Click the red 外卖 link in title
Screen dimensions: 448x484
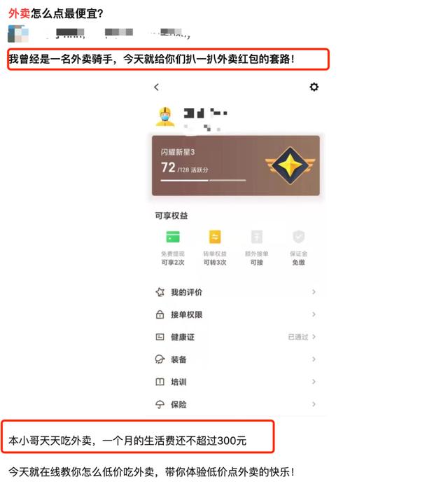19,13
